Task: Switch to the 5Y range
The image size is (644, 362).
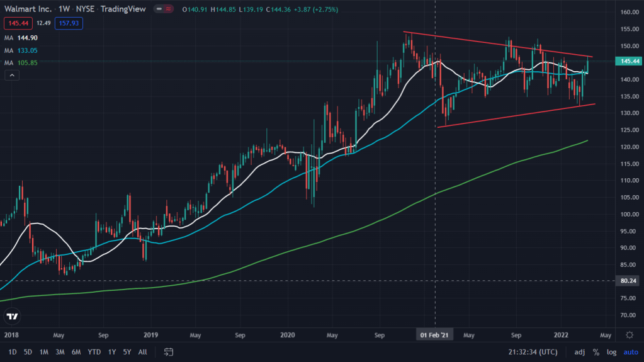Action: pos(127,351)
